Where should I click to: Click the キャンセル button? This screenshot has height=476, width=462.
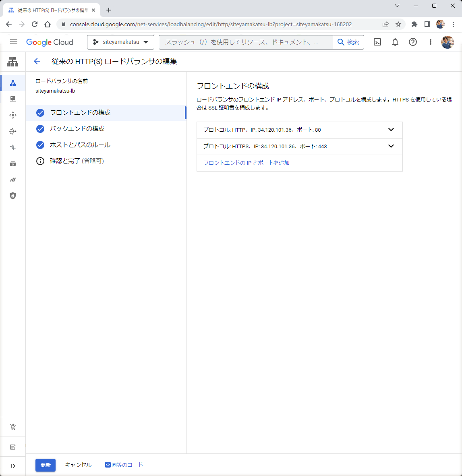79,465
